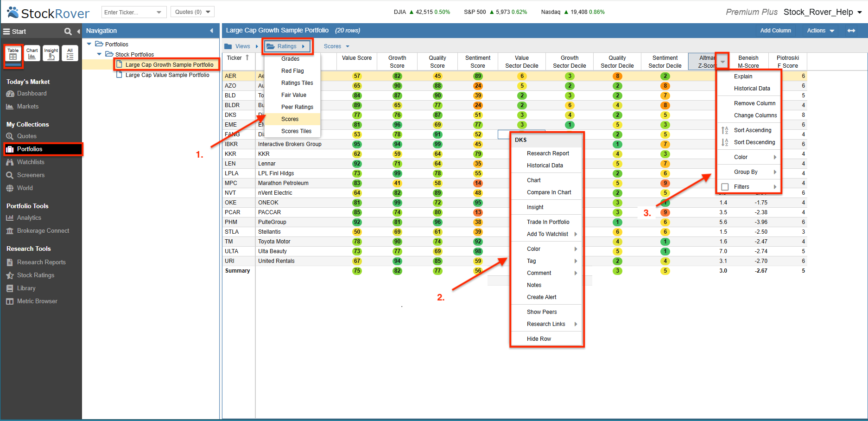The height and width of the screenshot is (421, 868).
Task: Expand the Ratings views submenu
Action: tap(288, 46)
